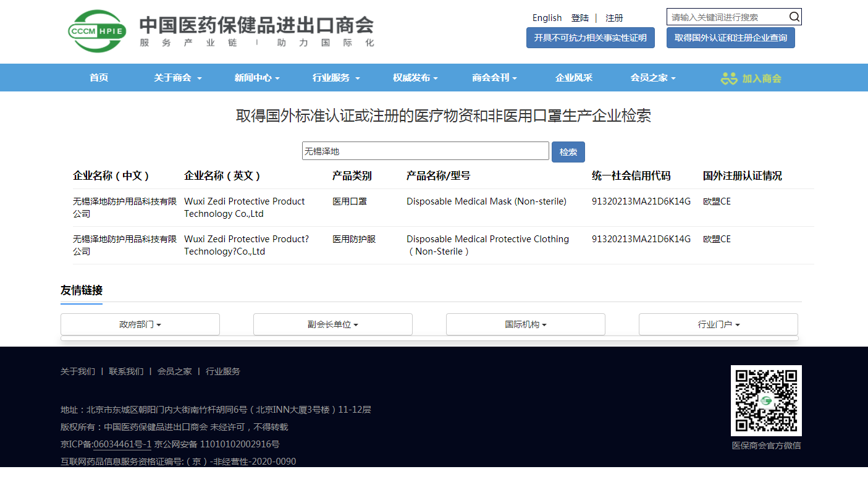Expand the 国际机构 dropdown
868x477 pixels.
click(x=526, y=324)
